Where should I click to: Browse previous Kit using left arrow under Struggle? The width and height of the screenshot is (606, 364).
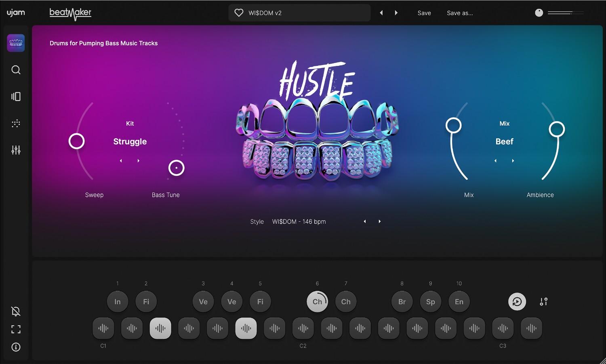pos(121,160)
